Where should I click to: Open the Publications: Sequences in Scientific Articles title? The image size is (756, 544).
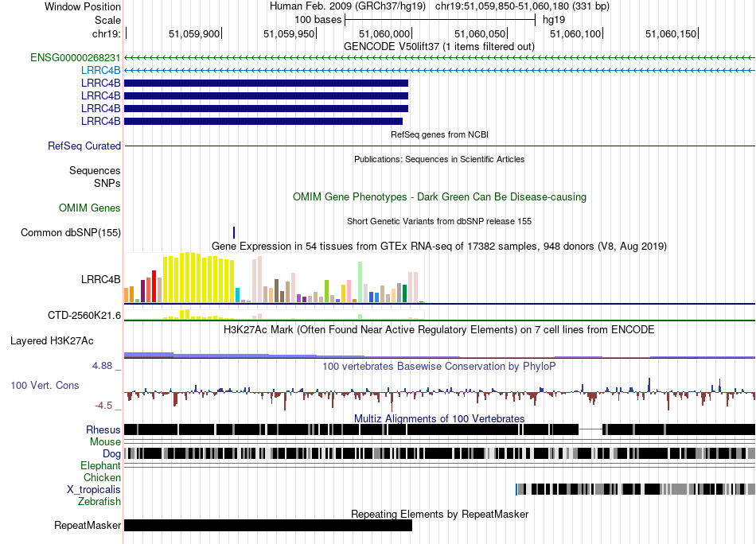pyautogui.click(x=439, y=159)
